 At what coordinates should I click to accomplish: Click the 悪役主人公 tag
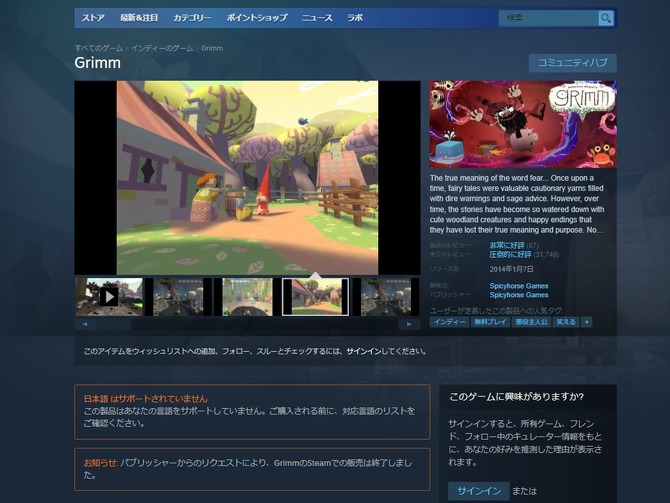[531, 322]
